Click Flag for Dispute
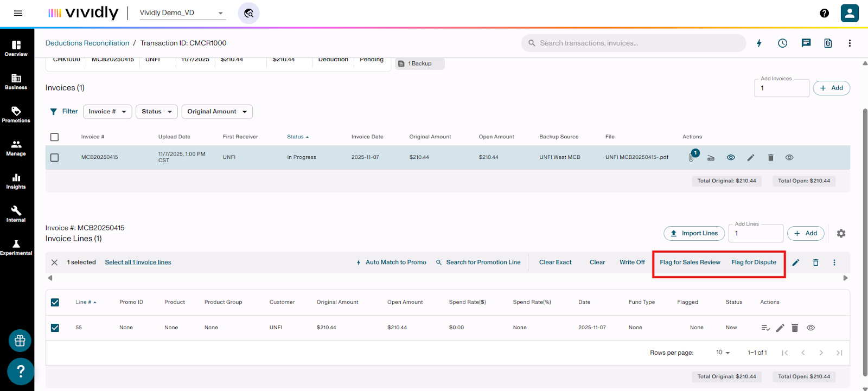 (x=754, y=262)
